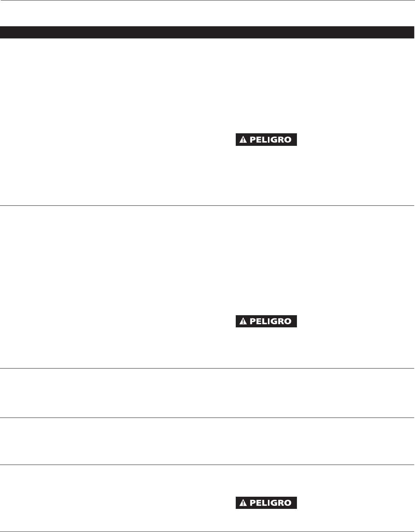Select the PELIGRO text in the middle badge

tap(271, 321)
